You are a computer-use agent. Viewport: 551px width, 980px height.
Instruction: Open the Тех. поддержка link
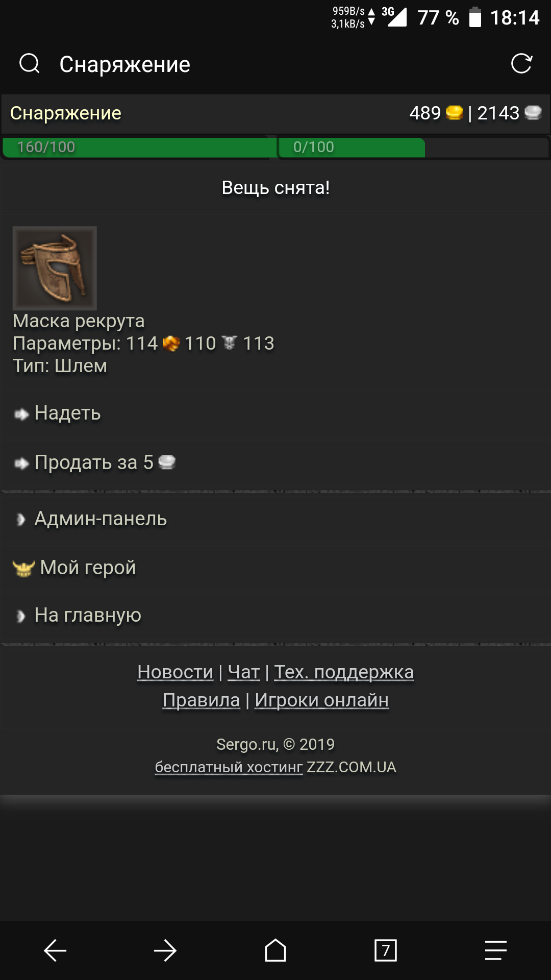(344, 672)
